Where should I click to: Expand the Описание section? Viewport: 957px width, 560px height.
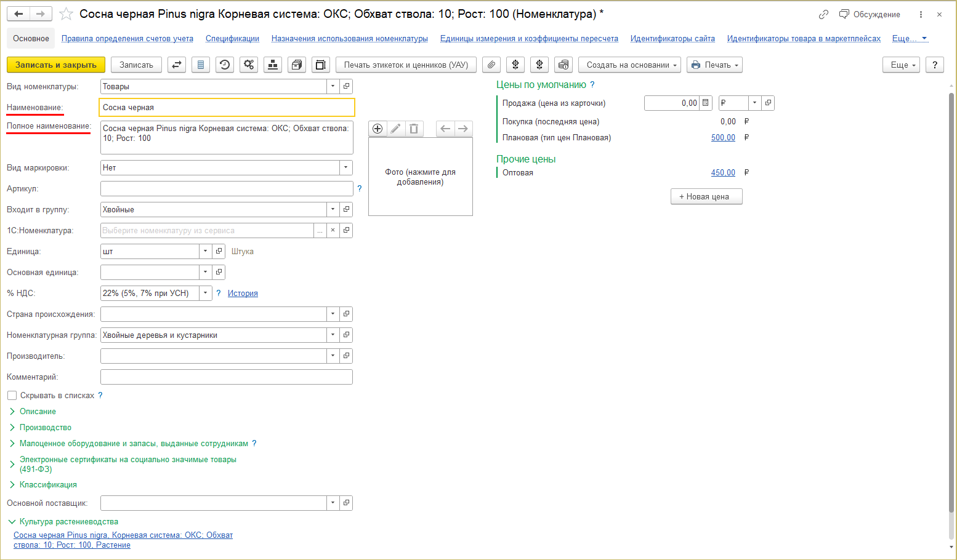[38, 412]
